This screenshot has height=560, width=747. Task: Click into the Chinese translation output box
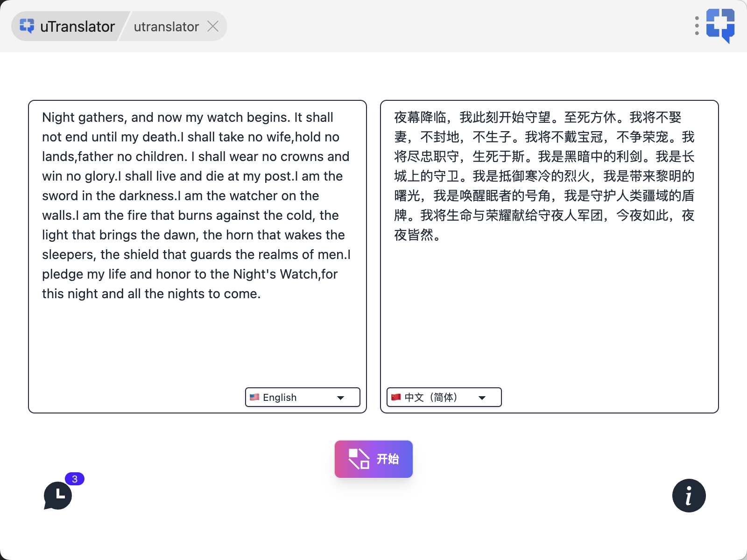pos(550,257)
